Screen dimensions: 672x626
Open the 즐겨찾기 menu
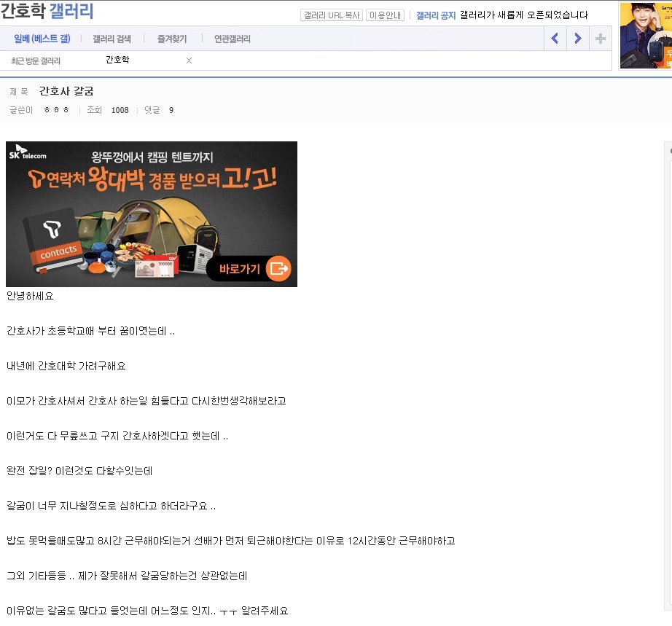point(171,38)
